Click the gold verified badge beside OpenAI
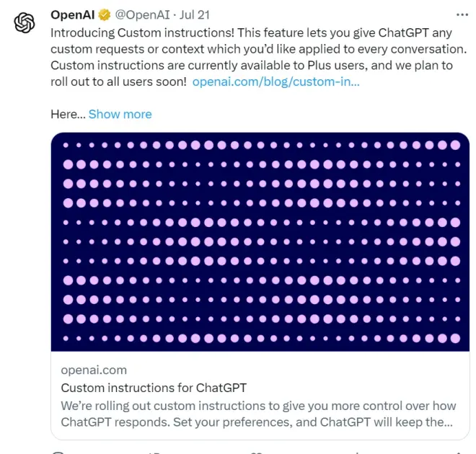 coord(105,15)
